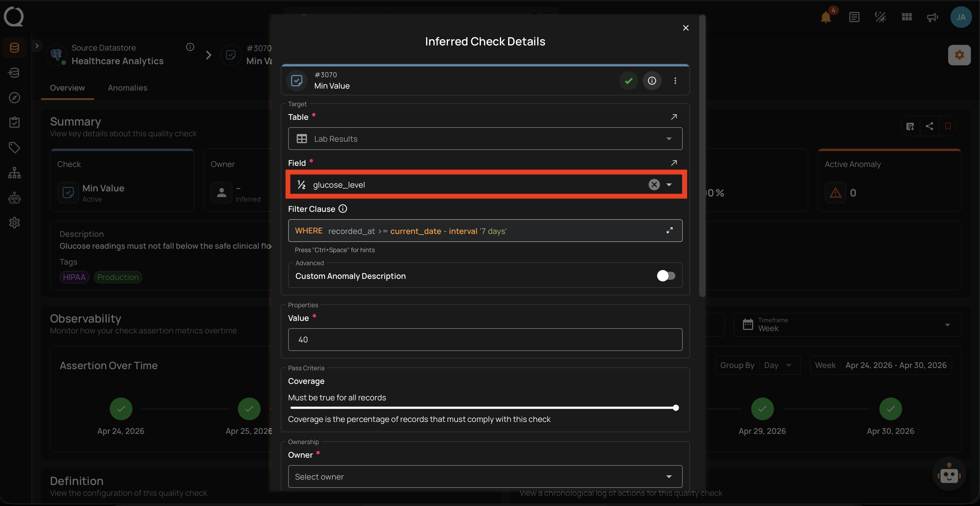Open the tags icon in sidebar

click(x=14, y=147)
